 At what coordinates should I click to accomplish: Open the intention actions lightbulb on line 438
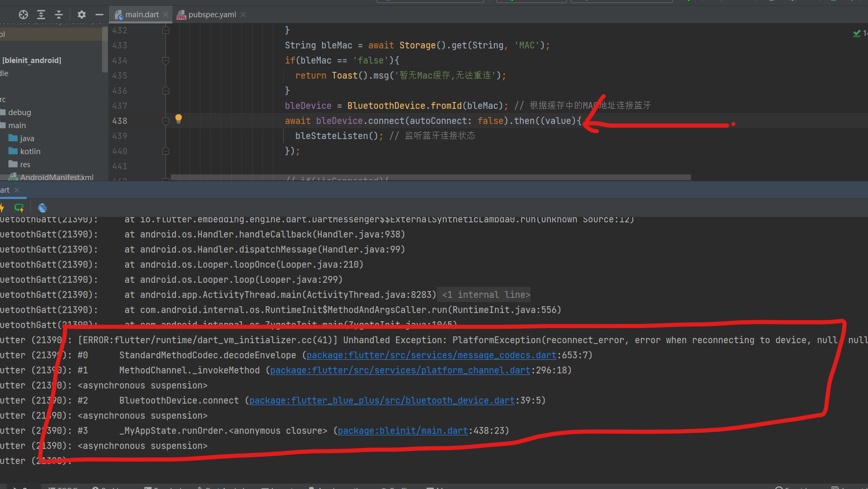pos(179,119)
